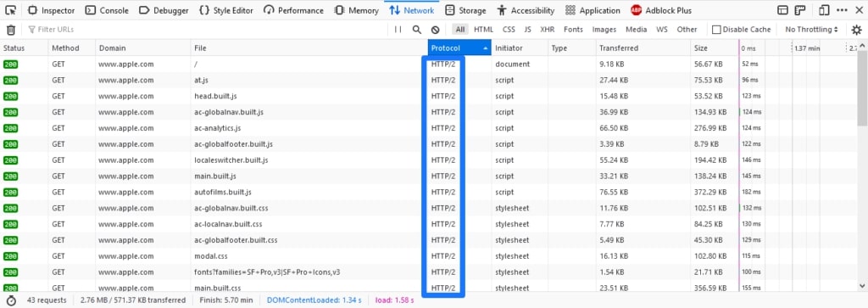The height and width of the screenshot is (308, 868).
Task: Open devtools more options menu
Action: coord(842,10)
